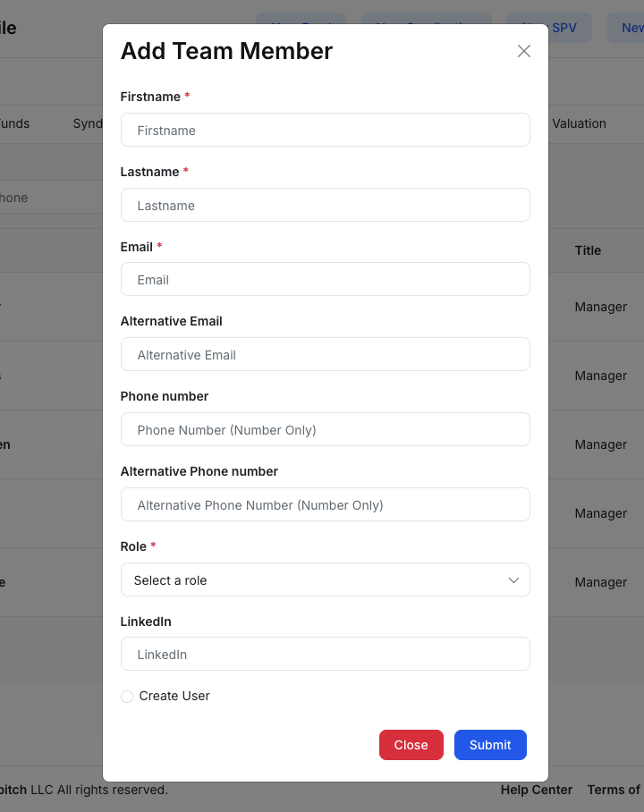Click the Firstname input field
The height and width of the screenshot is (812, 644).
325,130
